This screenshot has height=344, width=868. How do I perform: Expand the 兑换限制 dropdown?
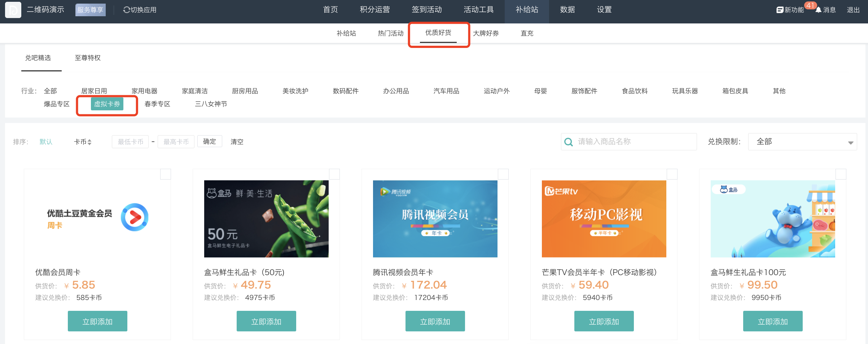pos(803,142)
